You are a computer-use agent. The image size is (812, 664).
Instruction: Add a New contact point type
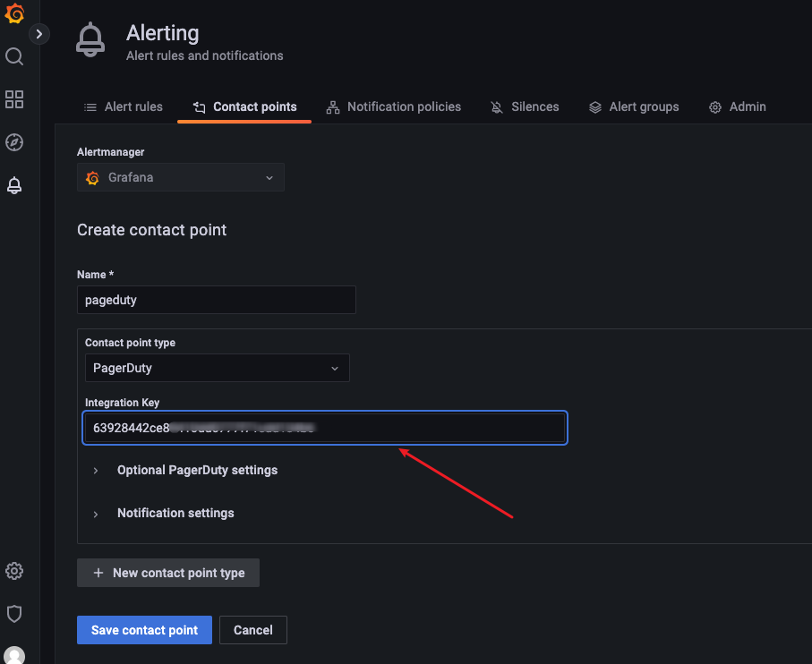click(x=168, y=573)
